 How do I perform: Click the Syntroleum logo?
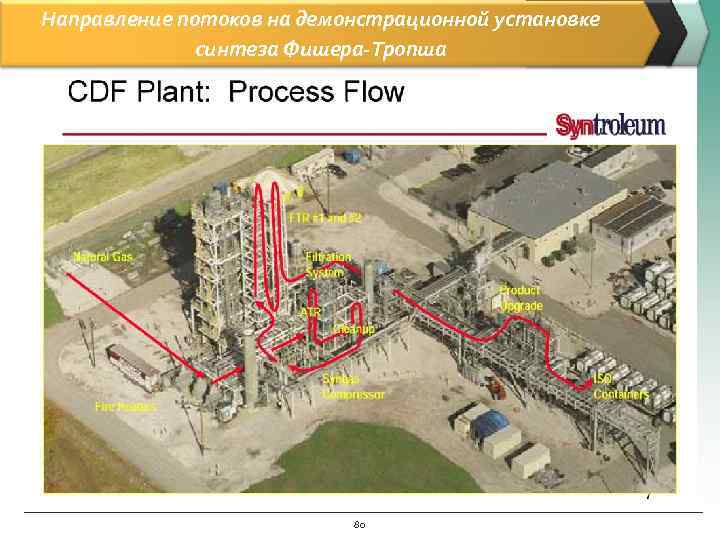coord(610,126)
